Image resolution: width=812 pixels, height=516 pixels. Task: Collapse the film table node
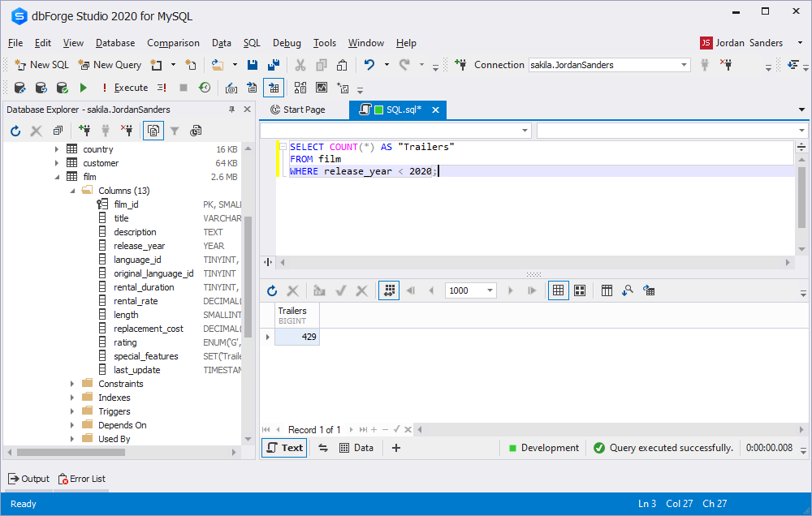point(57,177)
